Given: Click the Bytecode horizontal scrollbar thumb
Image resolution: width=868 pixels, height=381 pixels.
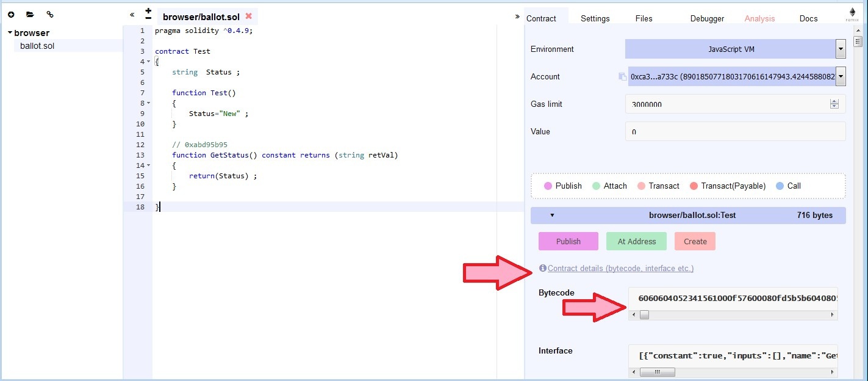Looking at the screenshot, I should (644, 315).
